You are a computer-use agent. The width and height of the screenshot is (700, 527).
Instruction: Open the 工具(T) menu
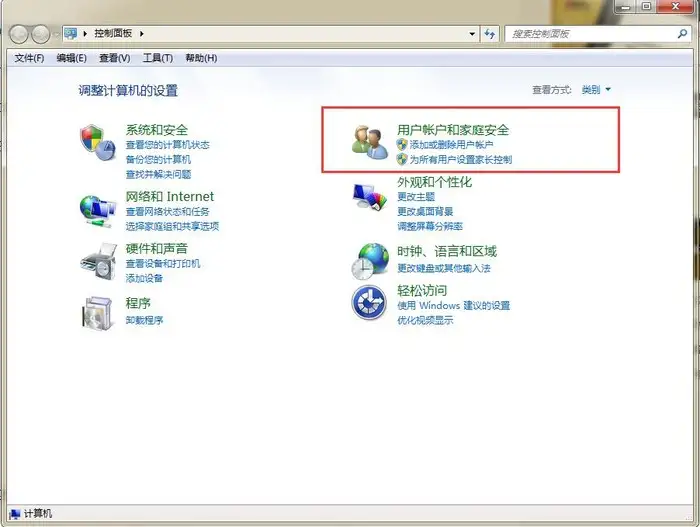click(158, 58)
